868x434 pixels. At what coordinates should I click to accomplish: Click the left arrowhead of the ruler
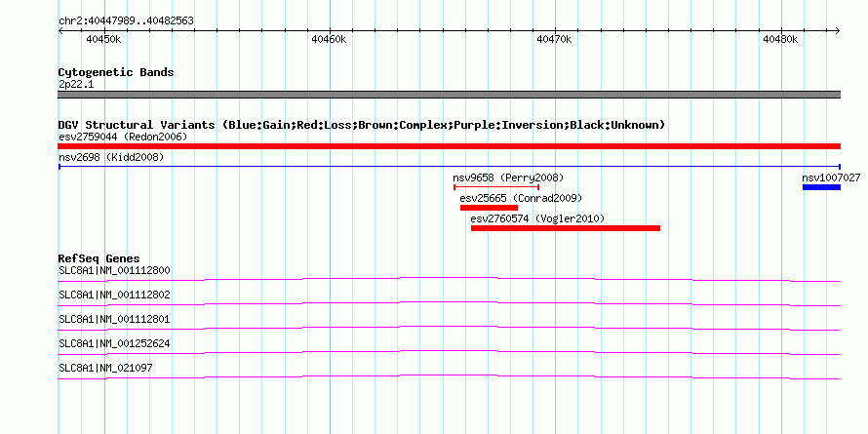(60, 30)
